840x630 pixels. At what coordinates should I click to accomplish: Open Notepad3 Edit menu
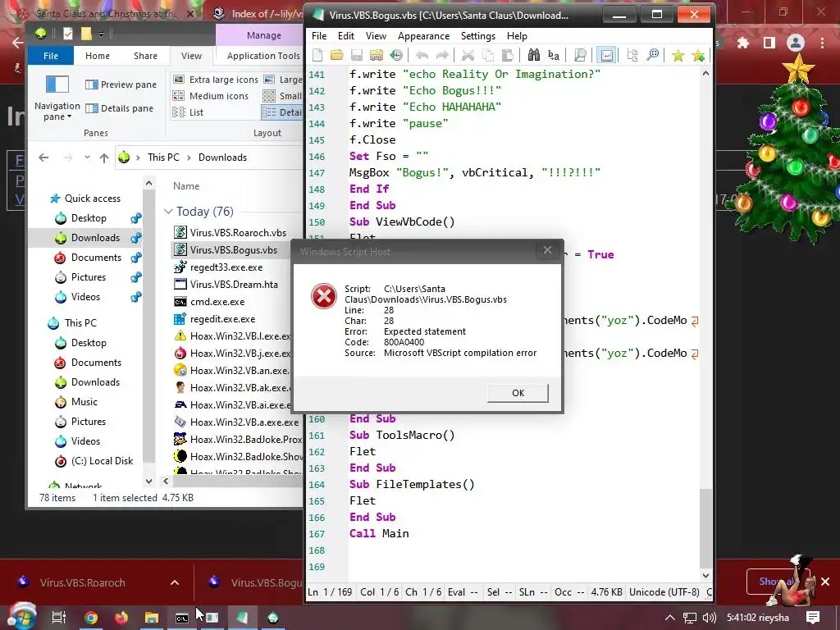(x=346, y=36)
